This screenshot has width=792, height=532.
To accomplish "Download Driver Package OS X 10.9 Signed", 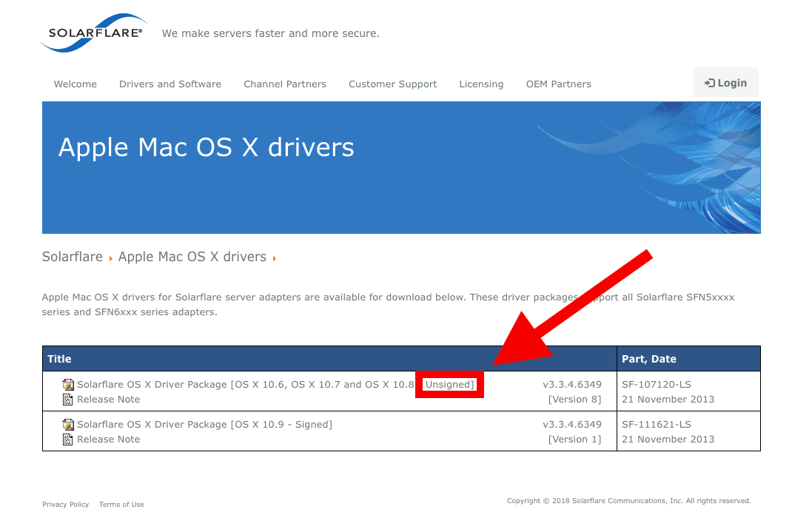I will [x=204, y=425].
